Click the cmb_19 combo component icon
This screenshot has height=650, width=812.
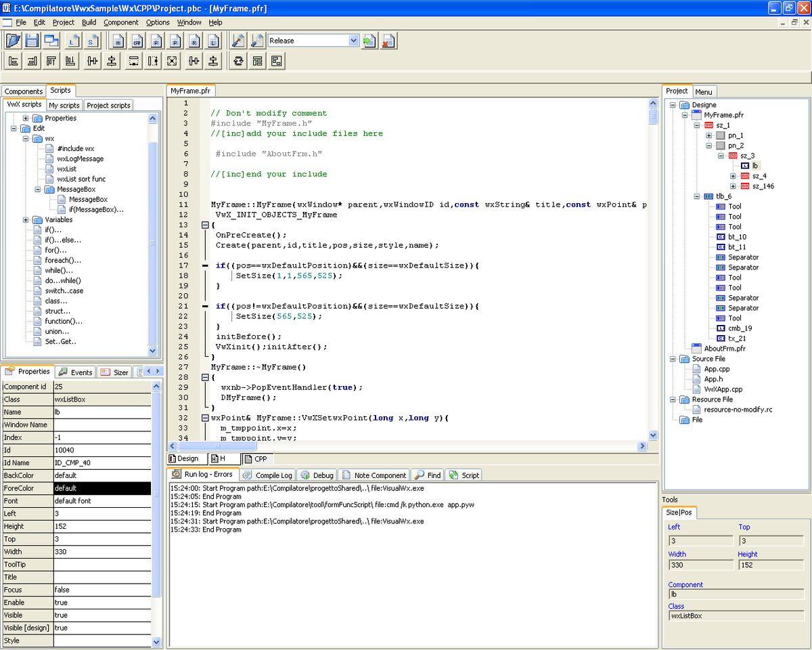[721, 328]
